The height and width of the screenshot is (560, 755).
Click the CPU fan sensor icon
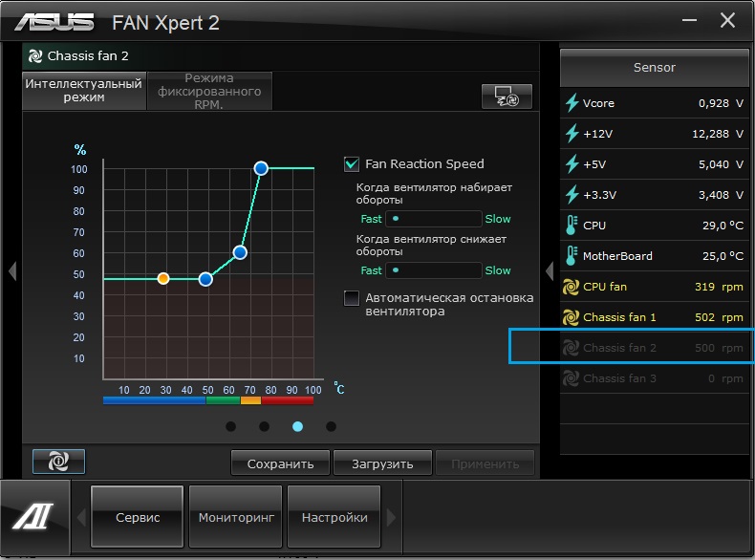(572, 287)
